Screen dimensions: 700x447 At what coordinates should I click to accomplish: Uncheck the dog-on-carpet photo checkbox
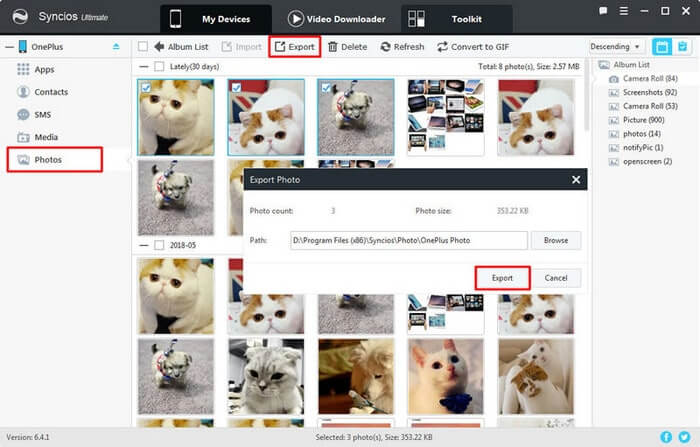(x=326, y=88)
